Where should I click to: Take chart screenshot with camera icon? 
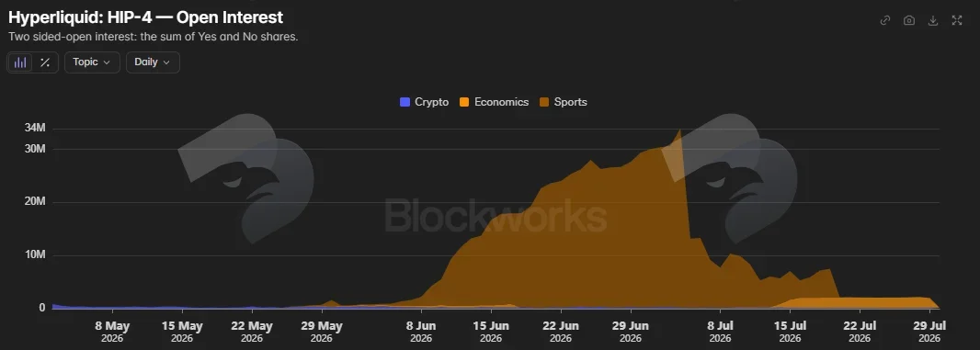908,20
